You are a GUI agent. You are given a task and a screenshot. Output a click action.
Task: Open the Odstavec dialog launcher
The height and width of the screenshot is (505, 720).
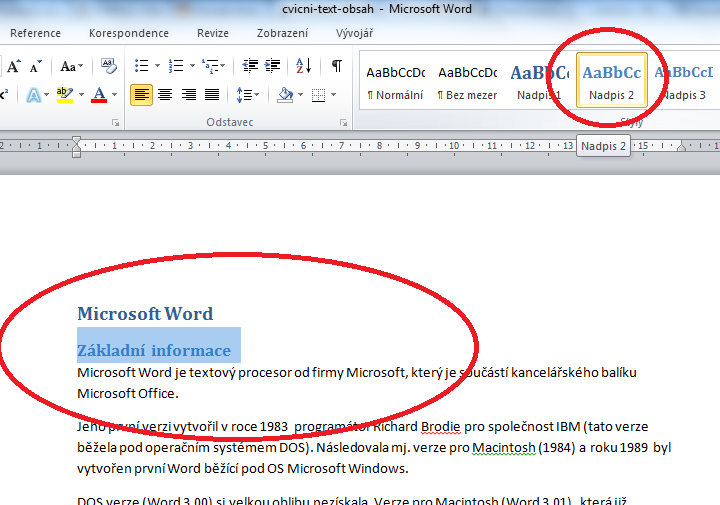[343, 123]
